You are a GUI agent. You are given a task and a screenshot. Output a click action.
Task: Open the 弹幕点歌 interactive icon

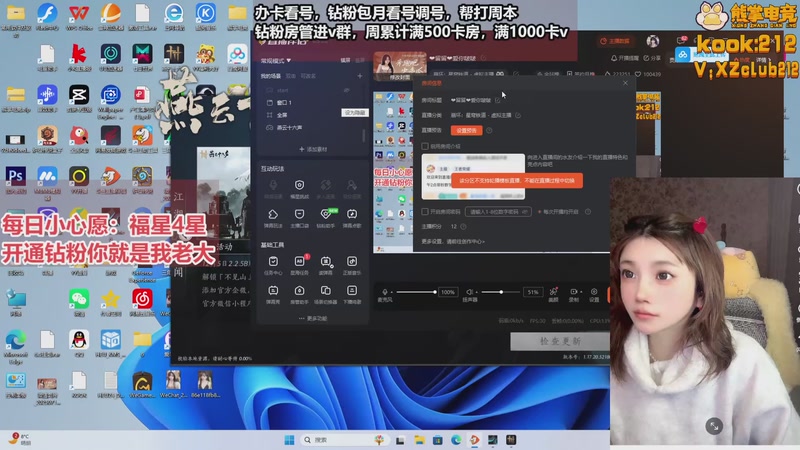pos(352,214)
